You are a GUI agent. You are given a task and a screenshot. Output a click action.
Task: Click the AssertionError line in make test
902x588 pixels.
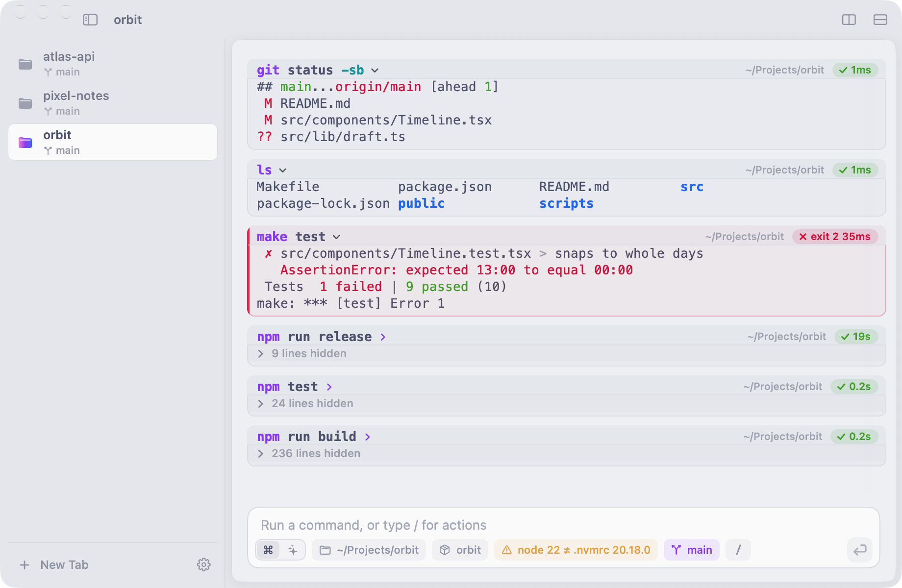(x=456, y=270)
